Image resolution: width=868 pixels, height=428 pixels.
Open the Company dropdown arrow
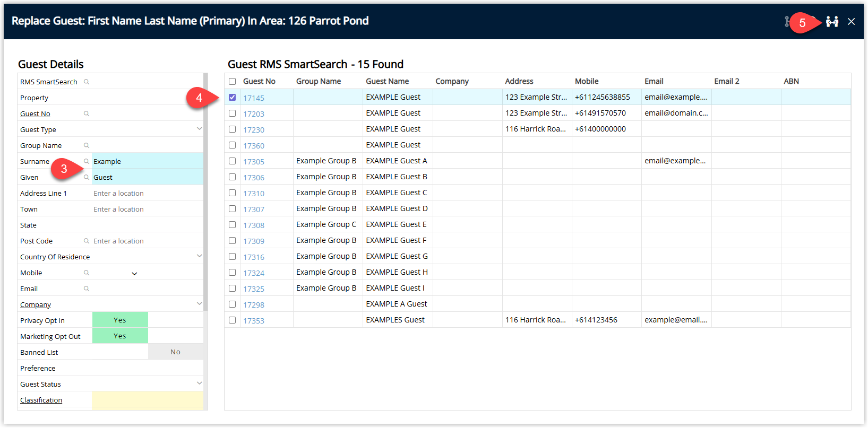pyautogui.click(x=199, y=304)
